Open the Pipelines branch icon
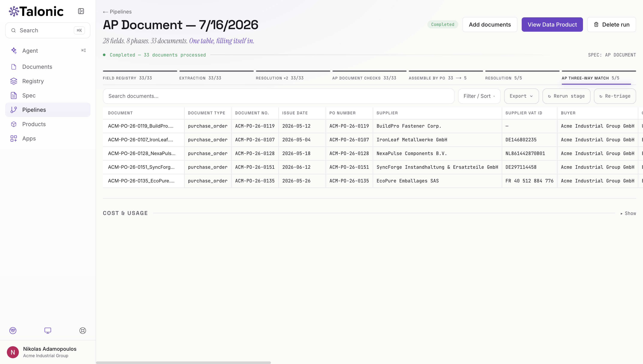643x364 pixels. (14, 110)
